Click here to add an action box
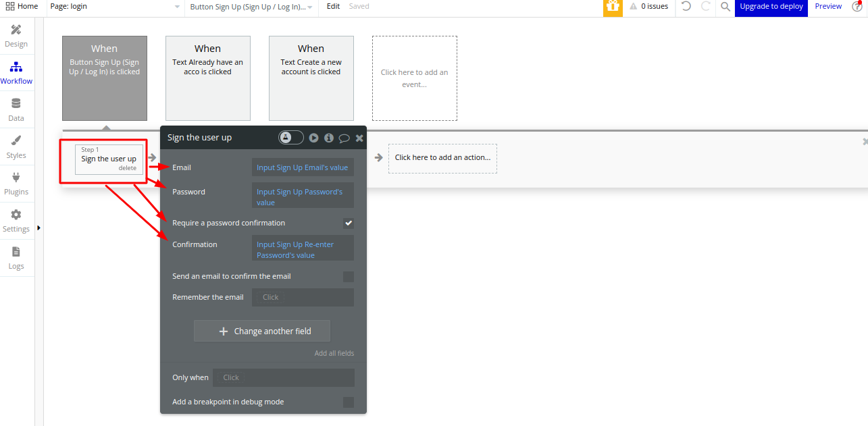 pyautogui.click(x=442, y=158)
